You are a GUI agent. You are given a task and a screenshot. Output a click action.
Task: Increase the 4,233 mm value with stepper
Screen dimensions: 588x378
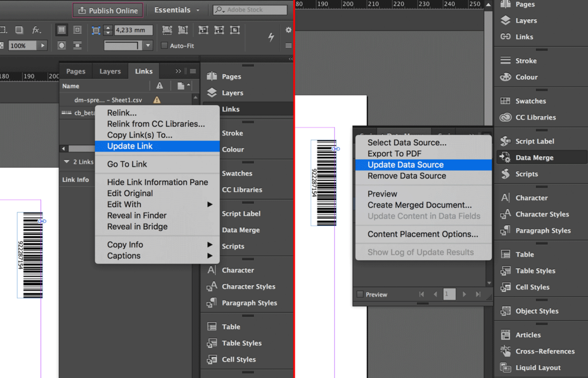pos(108,28)
